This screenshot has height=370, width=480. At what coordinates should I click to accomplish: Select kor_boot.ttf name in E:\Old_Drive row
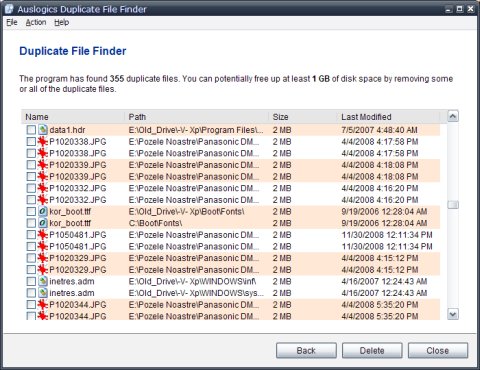pyautogui.click(x=70, y=212)
